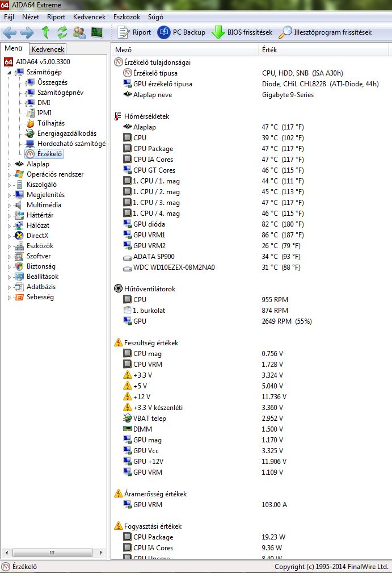This screenshot has height=573, width=392.
Task: Click the Hűtőventilátorok fan icon
Action: point(118,288)
